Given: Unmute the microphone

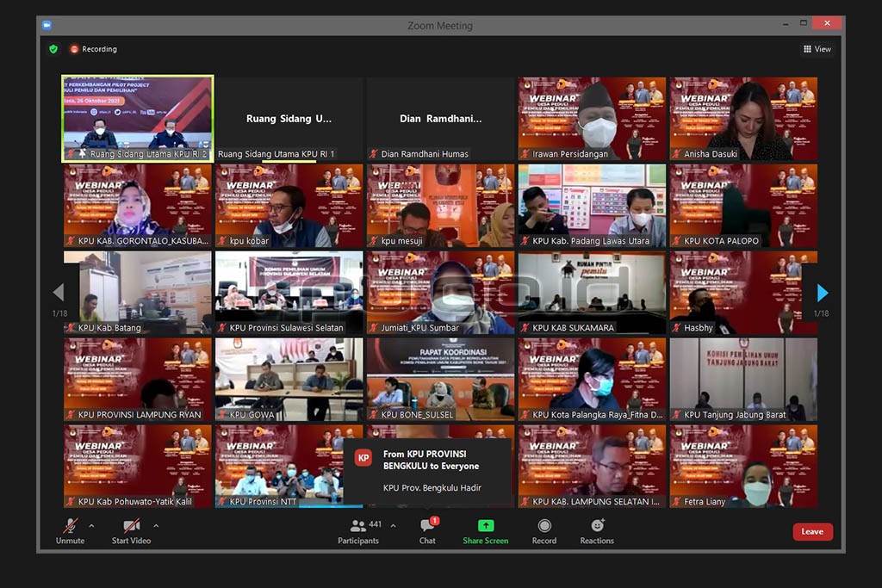Looking at the screenshot, I should 71,531.
